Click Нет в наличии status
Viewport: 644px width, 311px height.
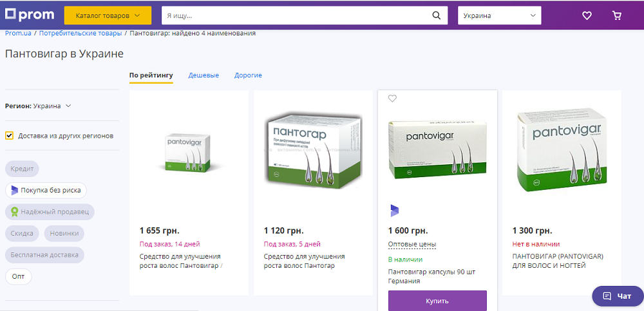point(536,244)
